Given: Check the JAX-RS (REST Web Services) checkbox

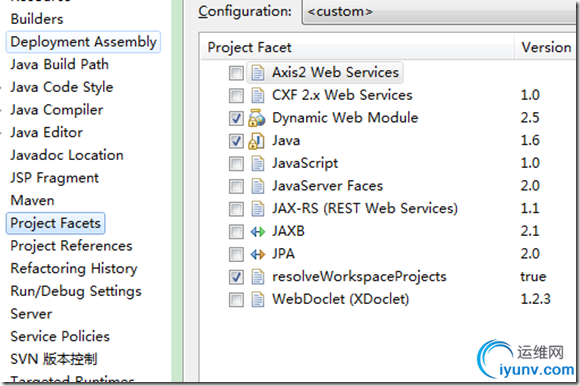Looking at the screenshot, I should click(x=236, y=209).
